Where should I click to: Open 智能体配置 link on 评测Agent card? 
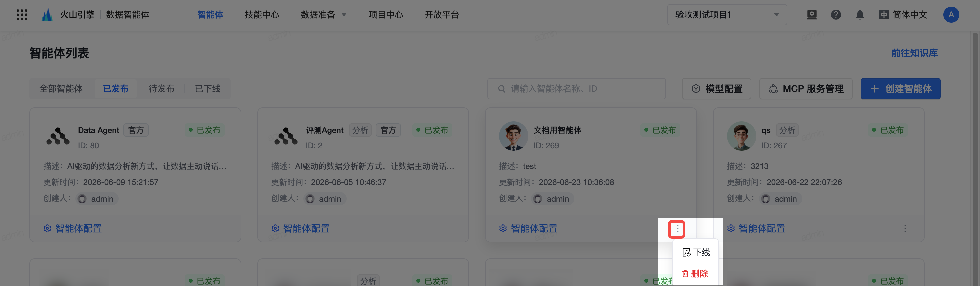301,229
